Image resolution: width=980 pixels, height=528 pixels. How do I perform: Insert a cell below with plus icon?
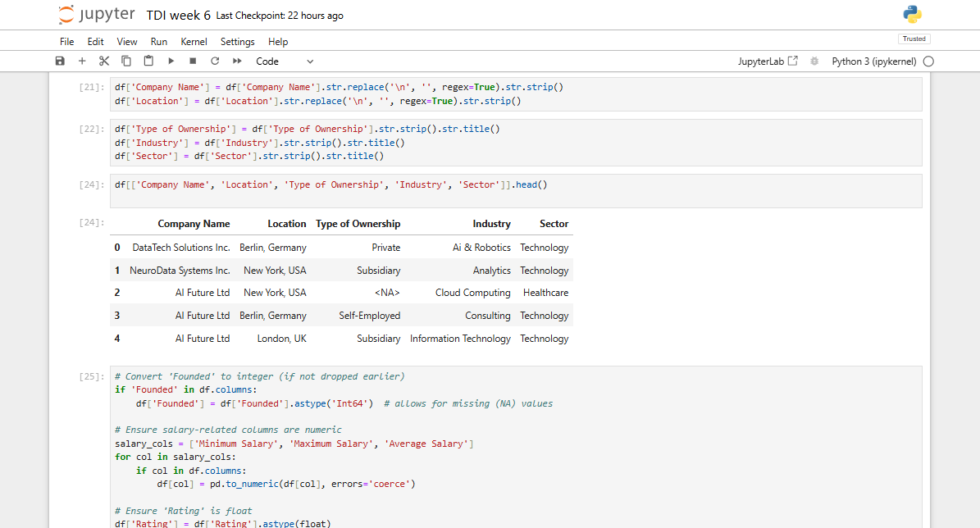click(82, 61)
